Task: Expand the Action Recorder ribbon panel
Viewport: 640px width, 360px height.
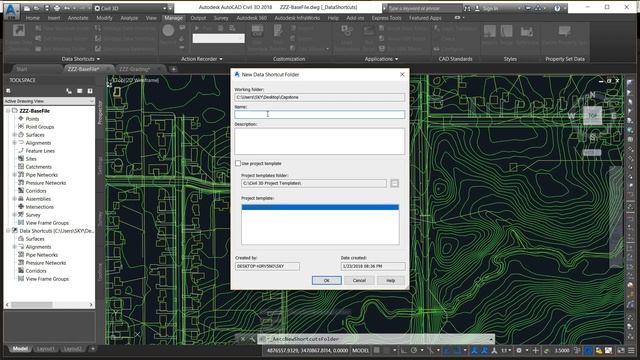Action: [x=202, y=59]
